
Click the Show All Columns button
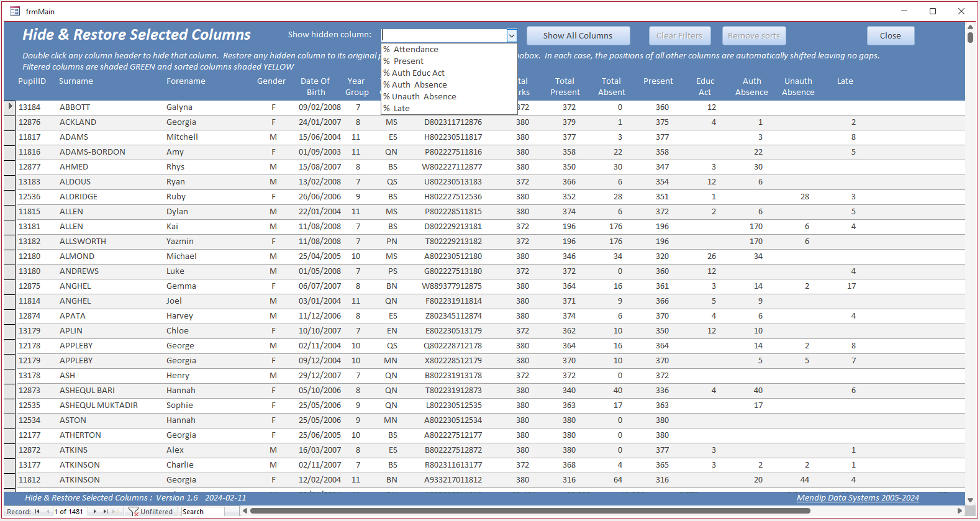(578, 35)
